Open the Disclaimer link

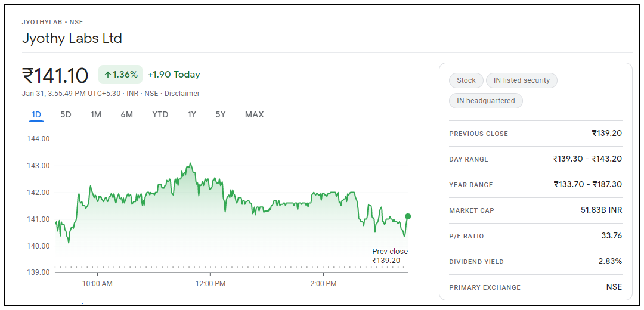click(182, 94)
